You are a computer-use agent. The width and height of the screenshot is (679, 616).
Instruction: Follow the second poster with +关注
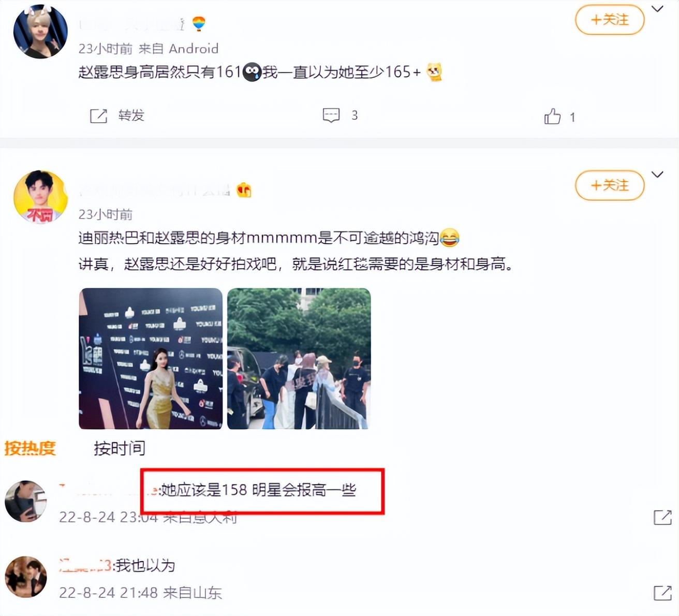610,185
